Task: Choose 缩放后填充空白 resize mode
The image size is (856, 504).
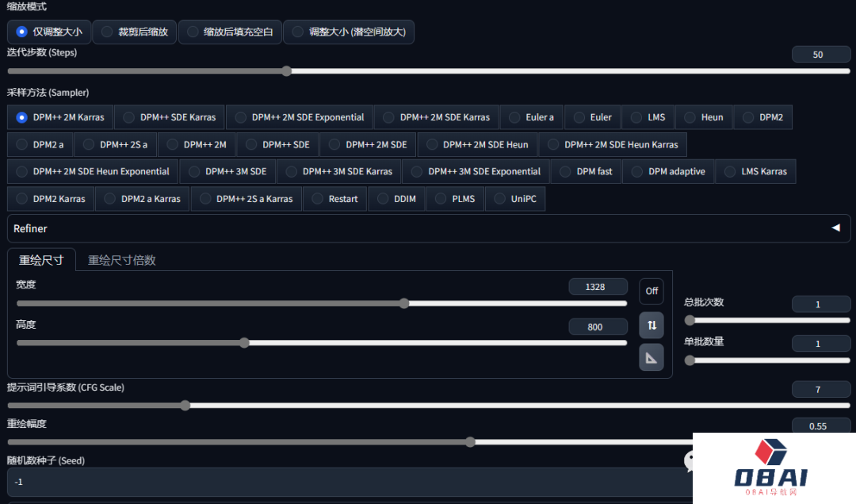Action: tap(230, 32)
